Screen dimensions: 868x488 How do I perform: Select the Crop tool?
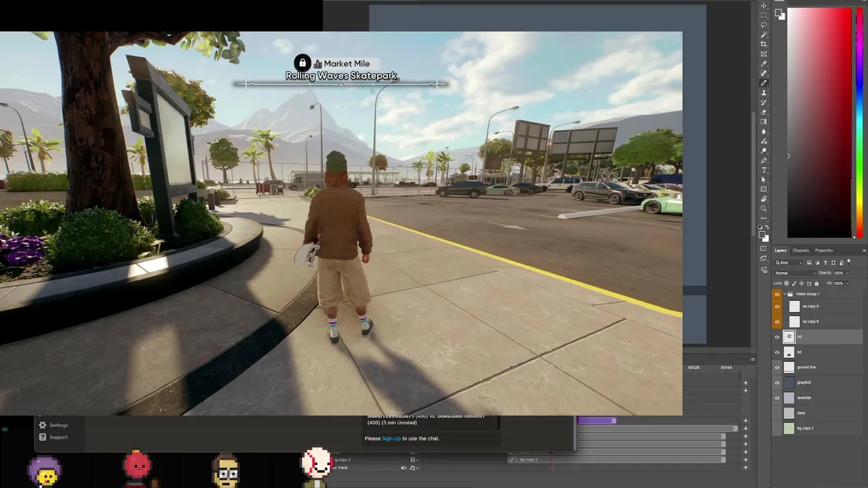click(764, 44)
